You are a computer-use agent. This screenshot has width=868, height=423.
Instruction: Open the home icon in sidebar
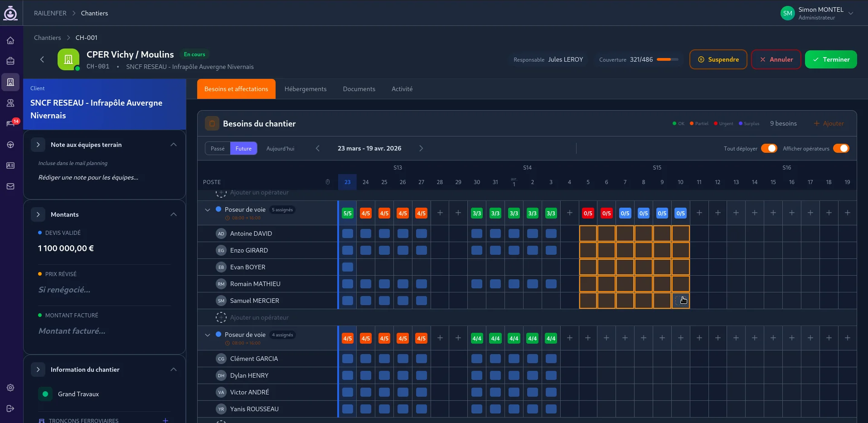coord(10,40)
